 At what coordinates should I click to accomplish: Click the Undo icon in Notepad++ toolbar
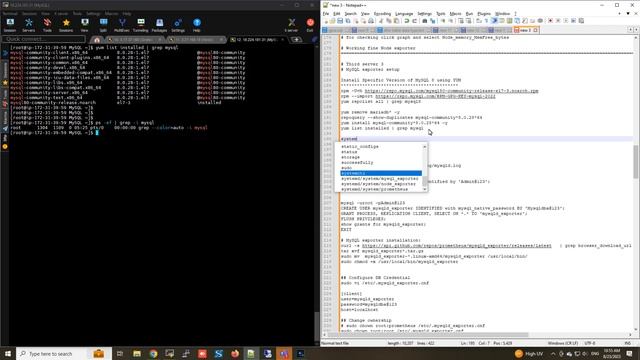(407, 21)
